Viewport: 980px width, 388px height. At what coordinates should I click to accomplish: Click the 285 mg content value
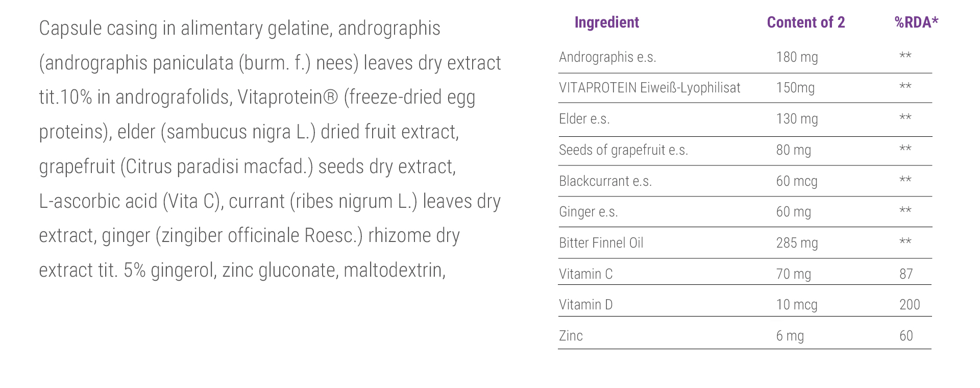797,243
